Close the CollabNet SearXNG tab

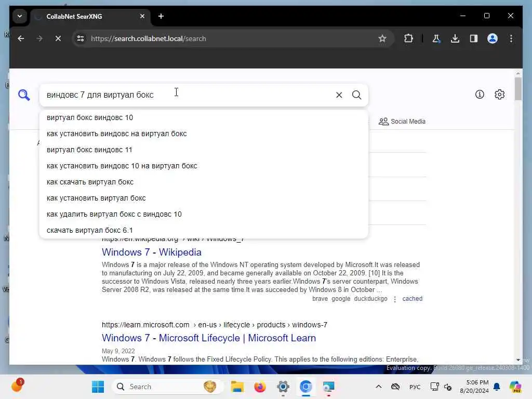point(142,16)
